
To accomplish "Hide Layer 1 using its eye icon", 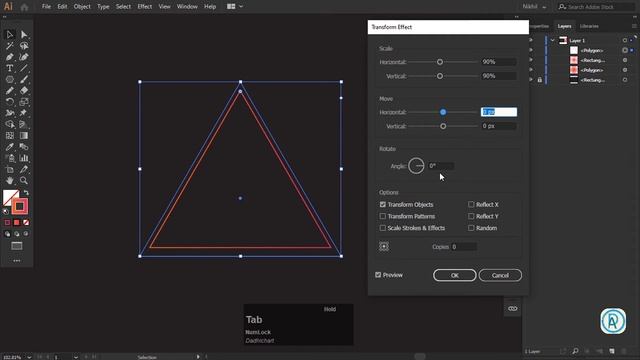I will coord(531,40).
